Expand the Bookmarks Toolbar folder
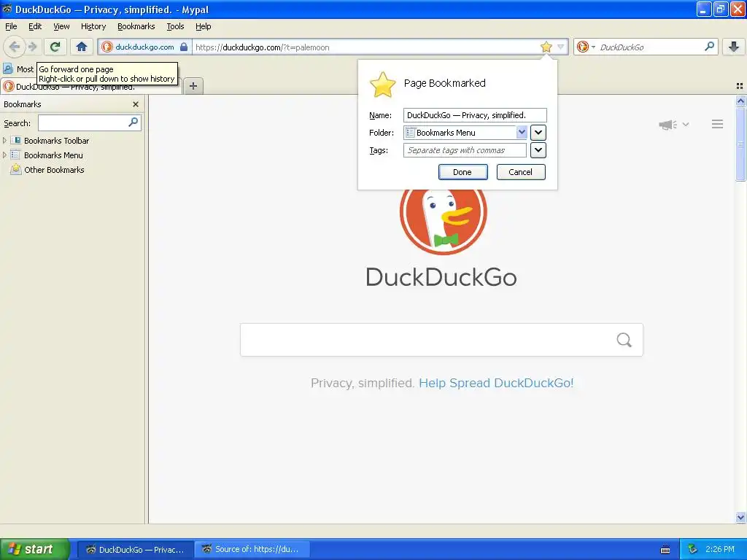 coord(5,141)
